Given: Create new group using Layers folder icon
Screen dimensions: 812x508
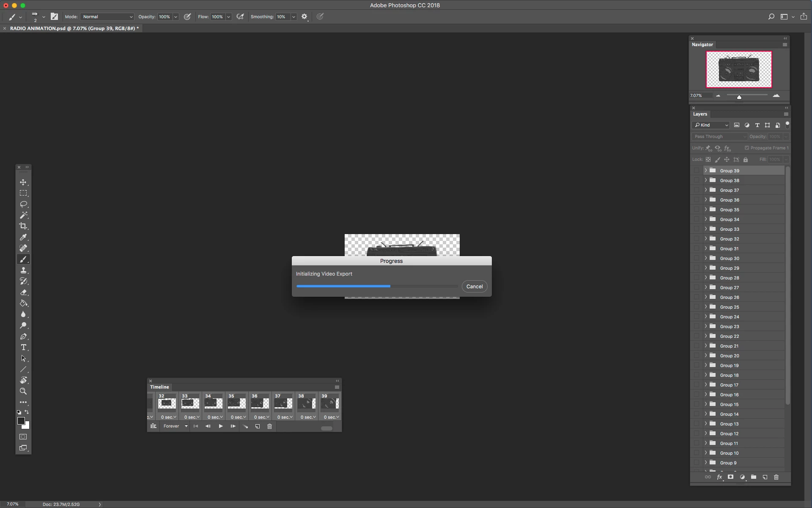Looking at the screenshot, I should (753, 477).
